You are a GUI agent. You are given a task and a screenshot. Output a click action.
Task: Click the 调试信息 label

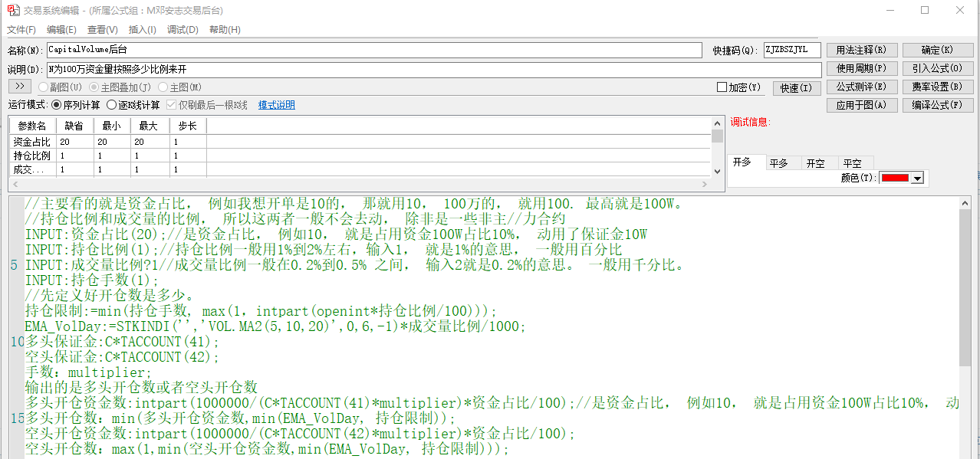(x=750, y=122)
